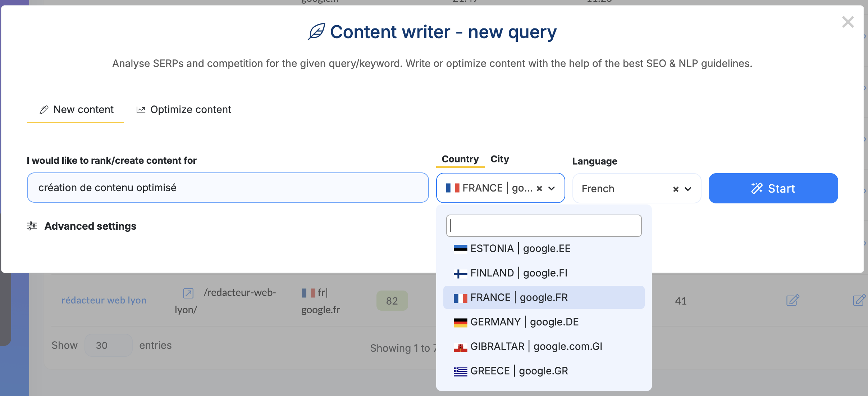This screenshot has height=396, width=868.
Task: Open external link icon for /redacteur-web-lyon/
Action: click(188, 293)
